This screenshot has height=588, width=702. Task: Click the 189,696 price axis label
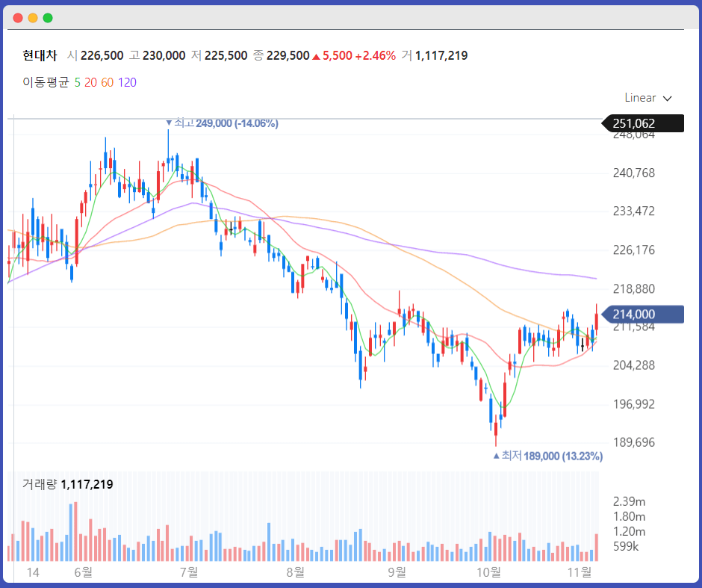633,442
